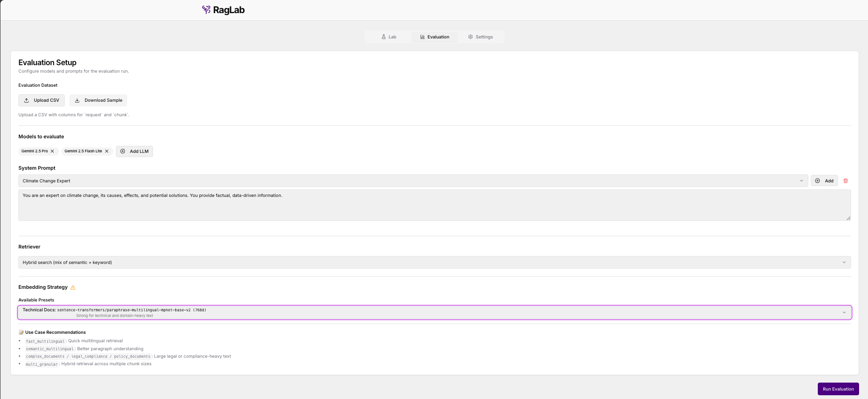Screen dimensions: 868x399
Task: Open the Technical Docs embedding presets dropdown
Action: click(x=434, y=312)
